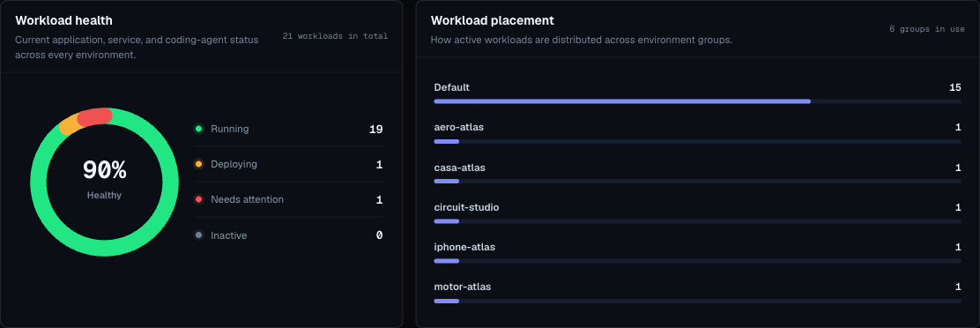
Task: Select the aero-atlas group name
Action: [459, 128]
